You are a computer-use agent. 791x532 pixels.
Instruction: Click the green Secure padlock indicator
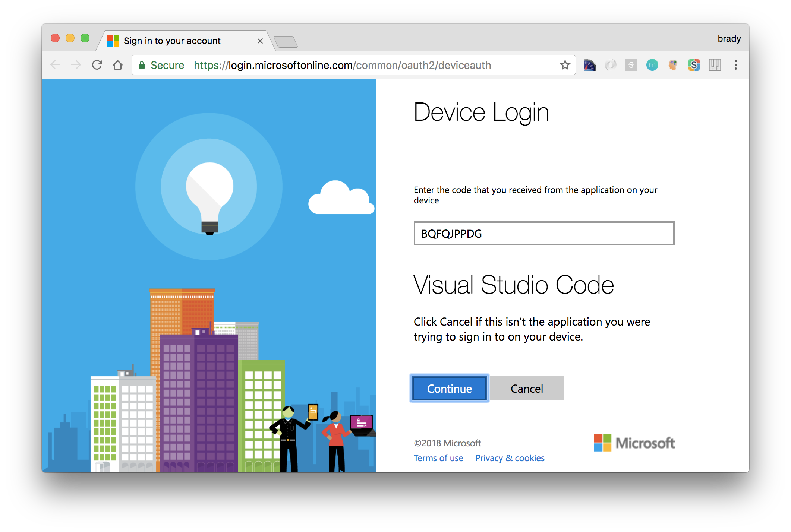point(161,65)
